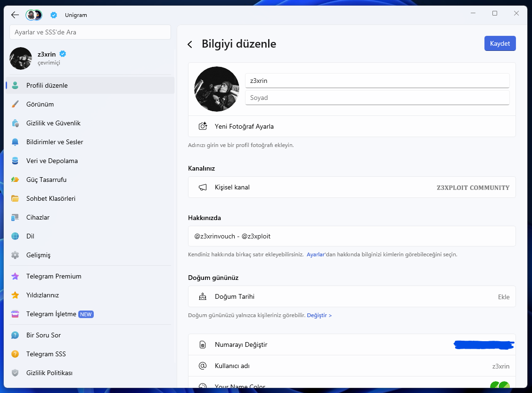
Task: Click the Görünüm brush icon
Action: [15, 104]
